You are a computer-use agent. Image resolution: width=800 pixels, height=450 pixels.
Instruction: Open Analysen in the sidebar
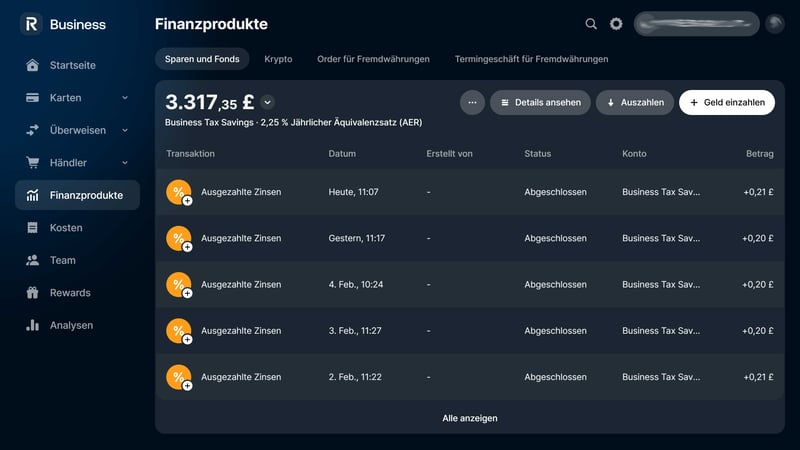[x=71, y=325]
